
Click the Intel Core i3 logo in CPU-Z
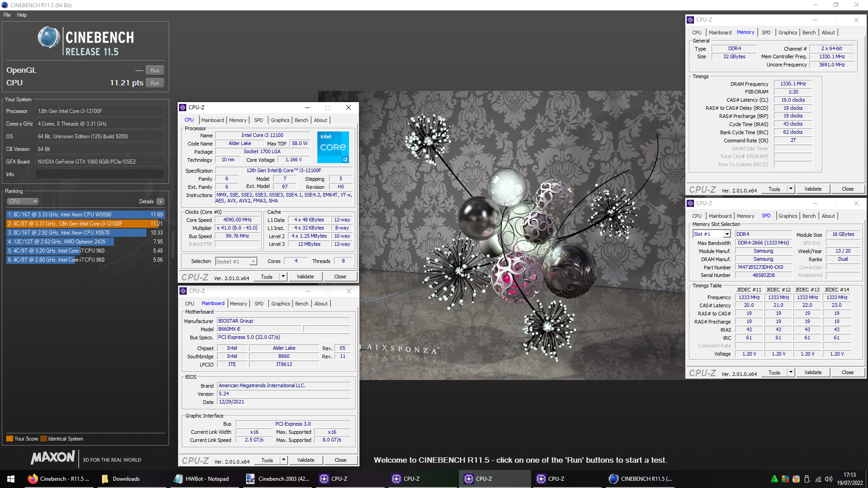333,147
